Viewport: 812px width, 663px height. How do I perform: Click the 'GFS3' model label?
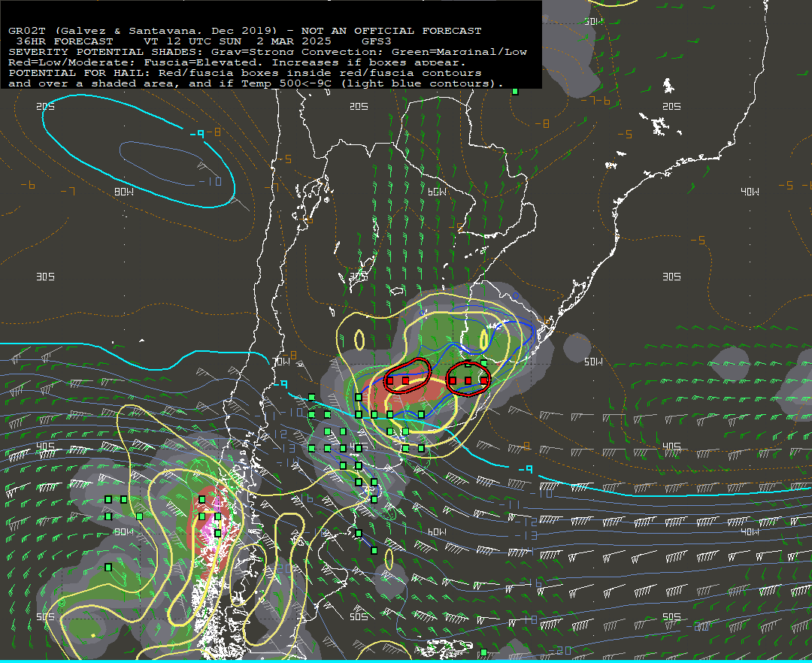377,41
